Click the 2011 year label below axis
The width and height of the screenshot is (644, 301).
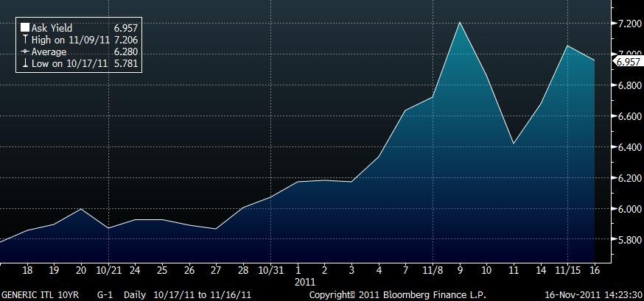[305, 281]
